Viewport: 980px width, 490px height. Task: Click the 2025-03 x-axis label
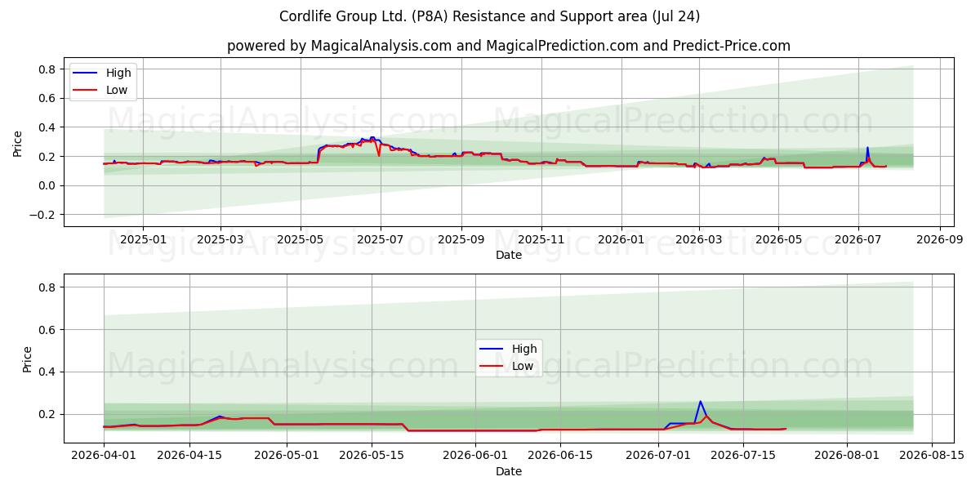coord(220,240)
